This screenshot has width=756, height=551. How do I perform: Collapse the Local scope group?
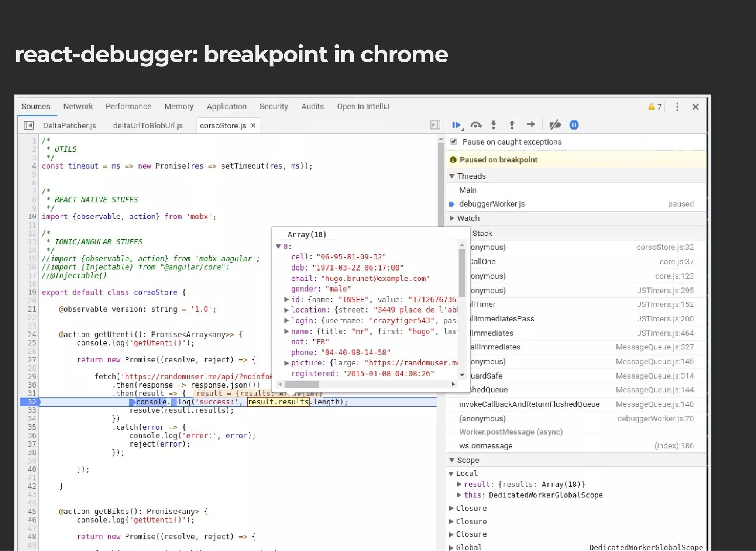point(451,474)
